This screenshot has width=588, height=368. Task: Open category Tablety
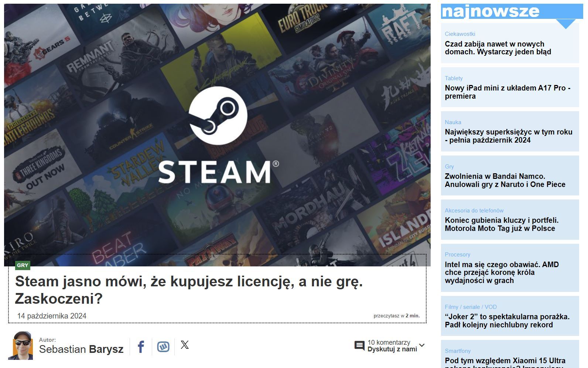454,78
